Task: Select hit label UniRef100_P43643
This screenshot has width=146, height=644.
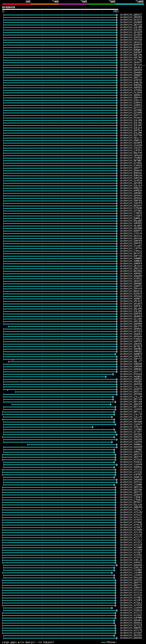Action: [x=131, y=118]
